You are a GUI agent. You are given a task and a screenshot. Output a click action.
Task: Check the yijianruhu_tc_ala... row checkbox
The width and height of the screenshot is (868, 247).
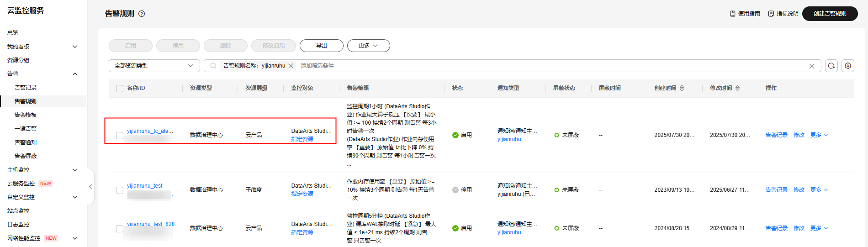pos(120,136)
